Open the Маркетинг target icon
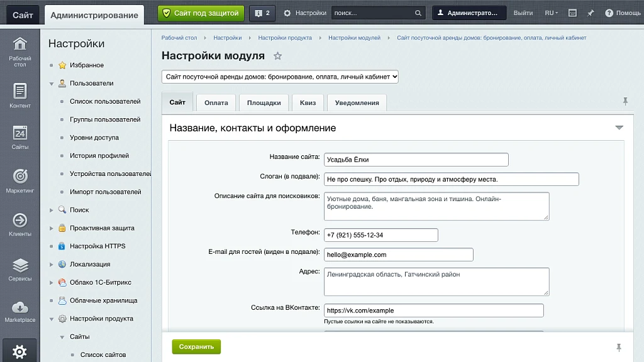Screen dimensions: 644x362 click(19, 180)
